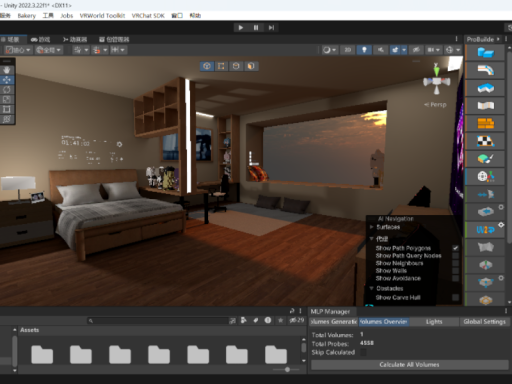
Task: Toggle hidden objects scene visibility button
Action: [x=416, y=50]
